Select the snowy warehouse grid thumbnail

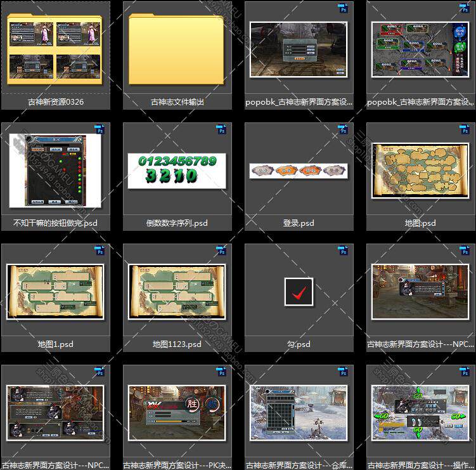click(x=299, y=413)
